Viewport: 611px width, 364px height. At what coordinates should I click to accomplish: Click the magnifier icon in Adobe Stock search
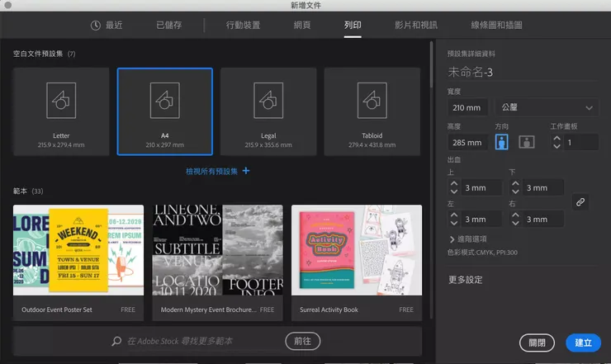click(x=116, y=342)
